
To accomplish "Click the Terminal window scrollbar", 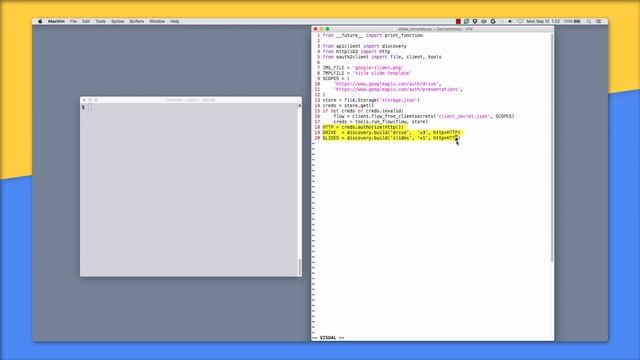I will pyautogui.click(x=300, y=267).
